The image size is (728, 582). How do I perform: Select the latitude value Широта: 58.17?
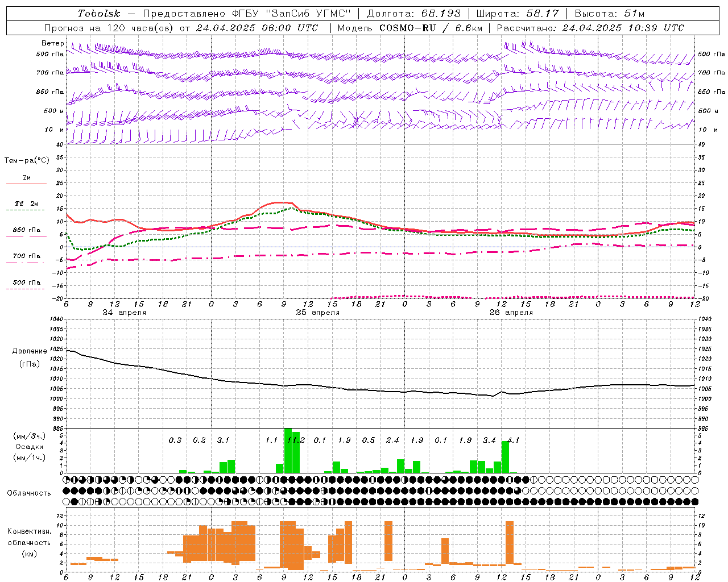(518, 14)
